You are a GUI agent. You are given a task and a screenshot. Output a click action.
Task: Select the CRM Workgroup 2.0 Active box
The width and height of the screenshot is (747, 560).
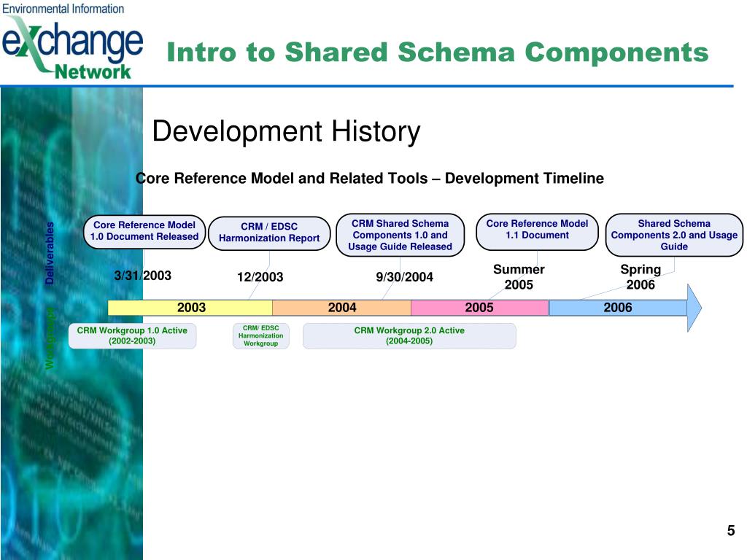click(x=409, y=335)
